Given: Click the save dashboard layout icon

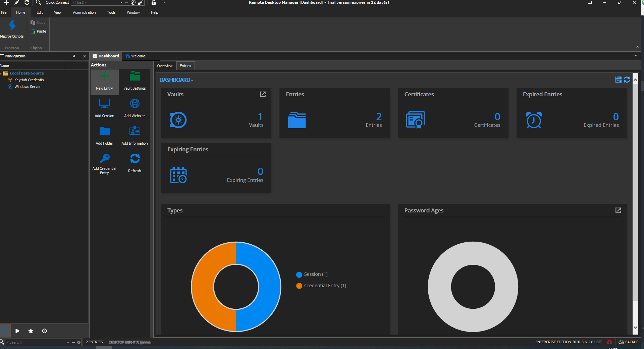Looking at the screenshot, I should pyautogui.click(x=618, y=80).
